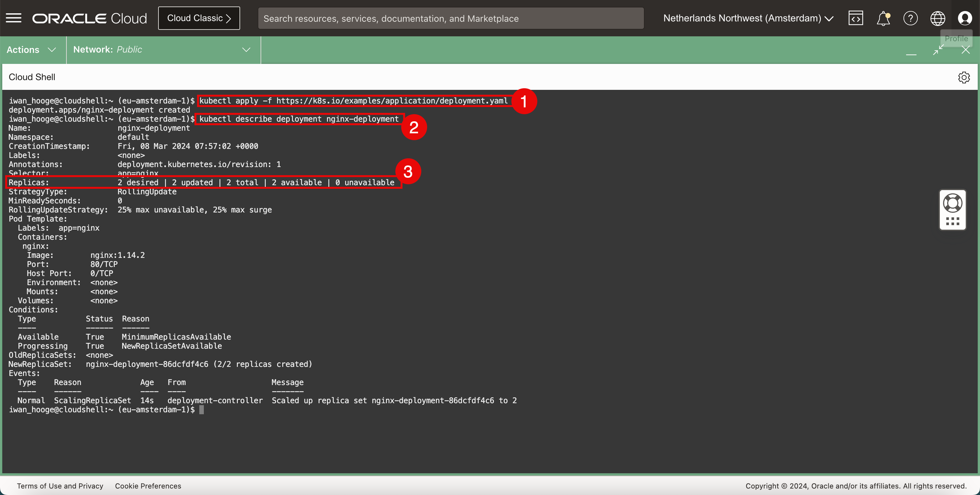The height and width of the screenshot is (495, 980).
Task: Open the Profile avatar menu
Action: pos(965,18)
